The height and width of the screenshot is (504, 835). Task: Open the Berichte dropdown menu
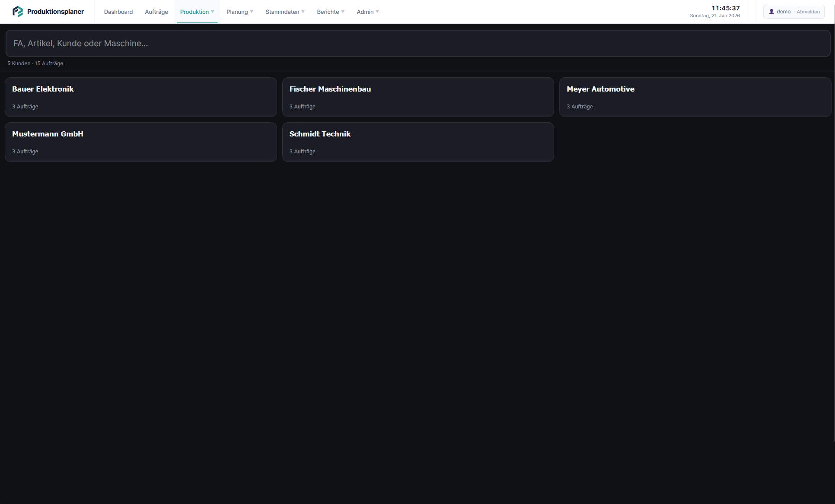click(331, 12)
